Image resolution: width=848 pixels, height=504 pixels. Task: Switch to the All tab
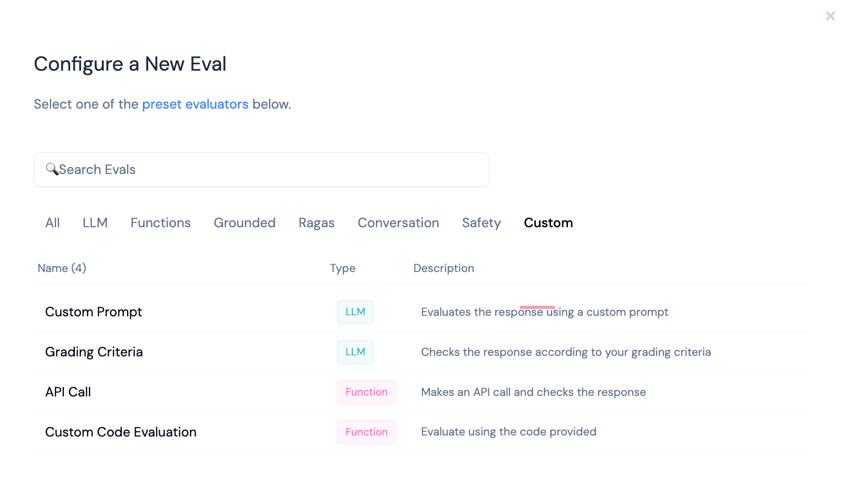(53, 223)
